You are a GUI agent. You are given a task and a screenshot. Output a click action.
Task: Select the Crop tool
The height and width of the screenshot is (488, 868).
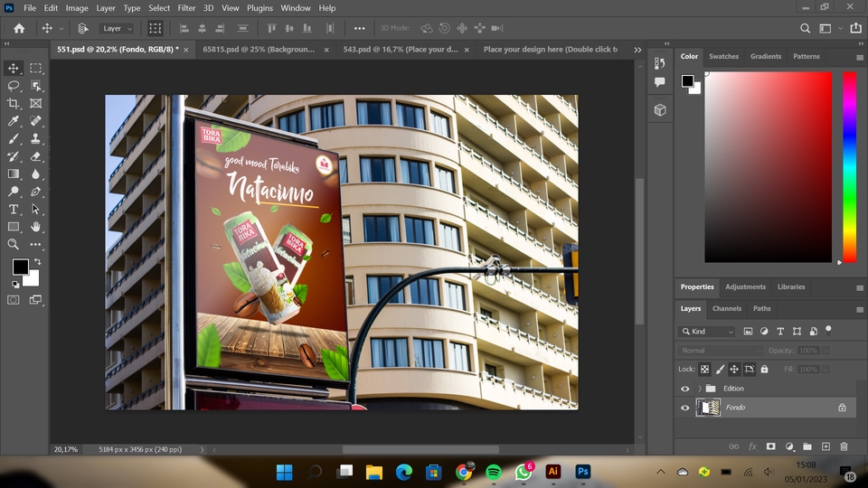14,103
